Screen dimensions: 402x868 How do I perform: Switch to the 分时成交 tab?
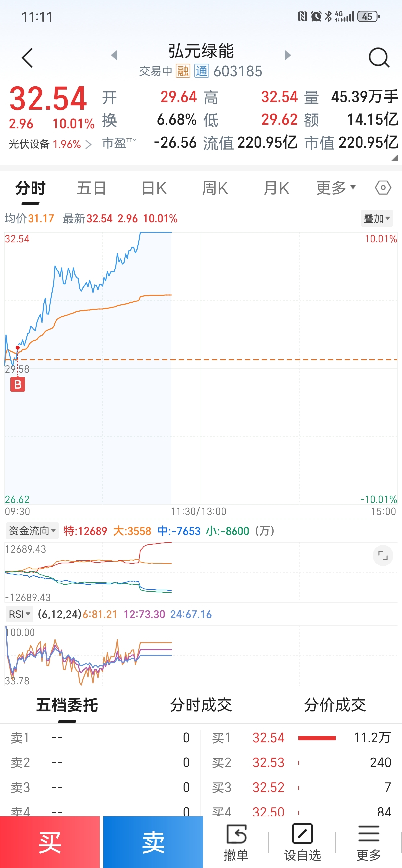coord(201,705)
